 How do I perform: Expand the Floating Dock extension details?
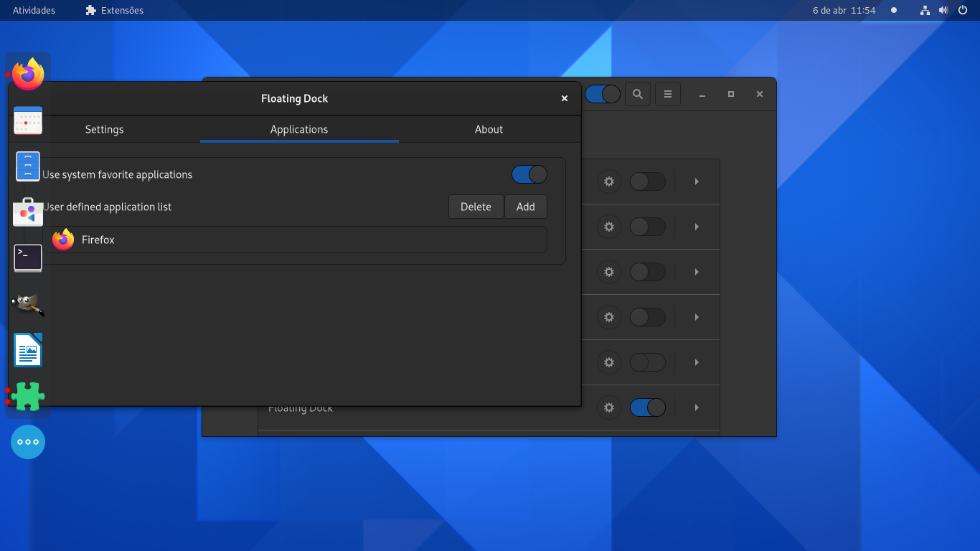tap(696, 407)
